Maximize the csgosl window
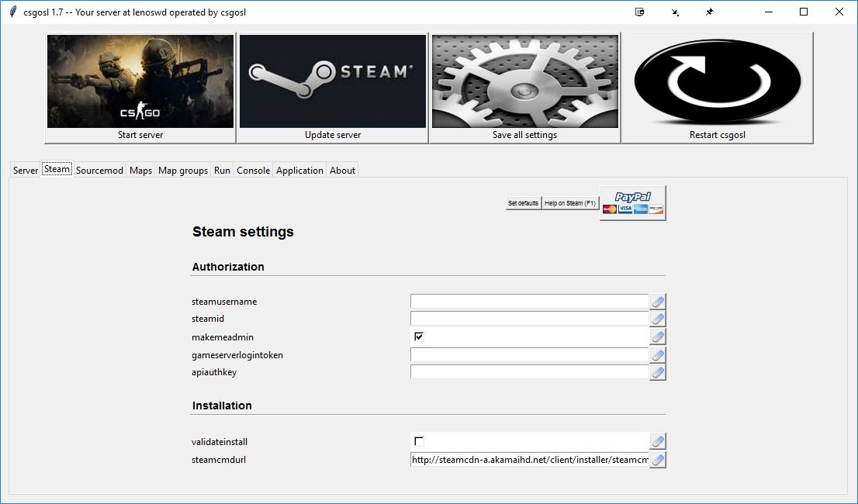858x504 pixels. [804, 12]
